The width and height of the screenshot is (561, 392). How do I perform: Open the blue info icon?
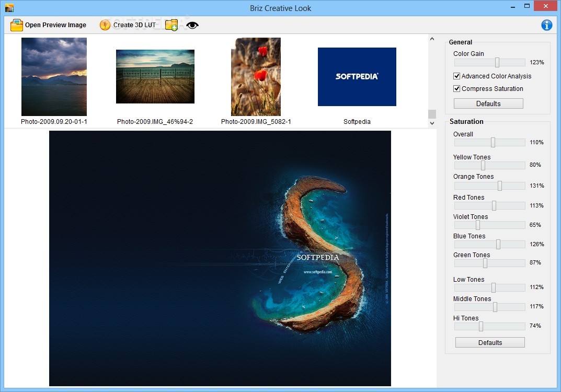(546, 25)
